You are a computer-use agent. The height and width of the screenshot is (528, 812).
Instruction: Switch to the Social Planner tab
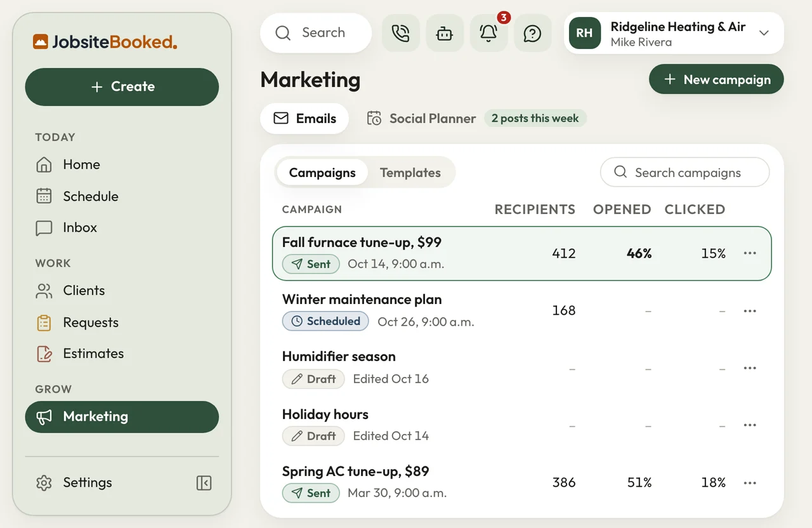coord(421,119)
